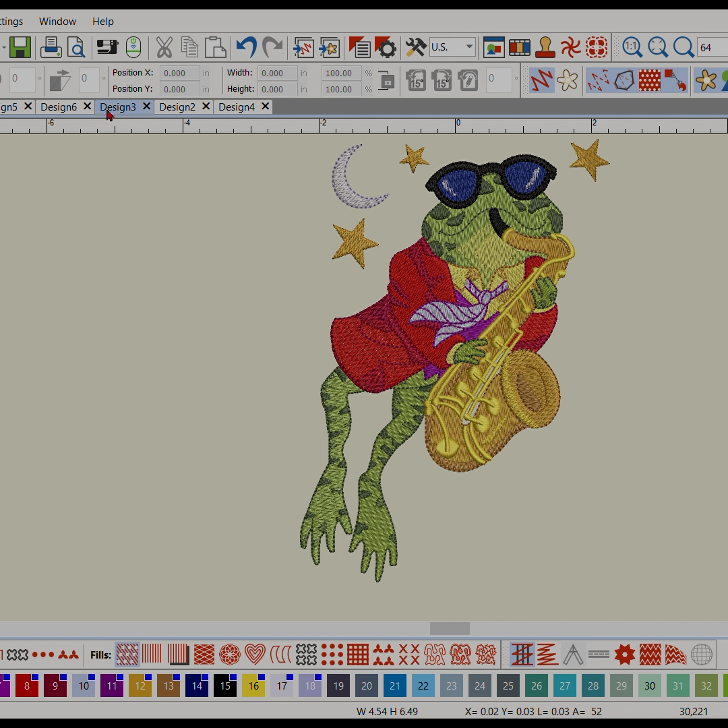
Task: Click the Position Y input field
Action: coord(180,89)
